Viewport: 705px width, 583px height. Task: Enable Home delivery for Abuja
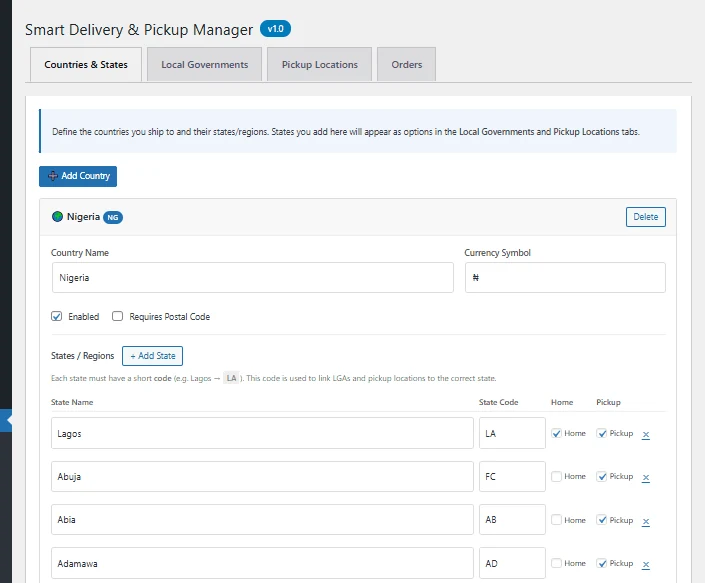click(x=557, y=476)
